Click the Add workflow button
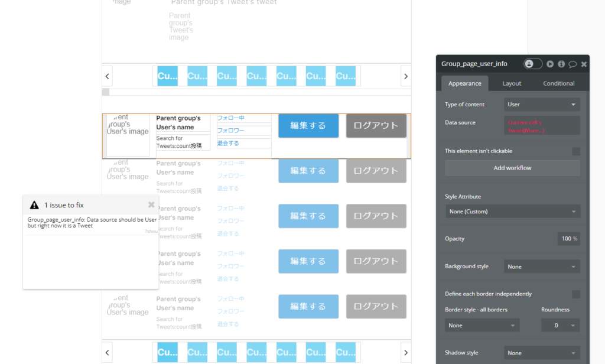Screen dimensions: 605x364 pos(512,168)
